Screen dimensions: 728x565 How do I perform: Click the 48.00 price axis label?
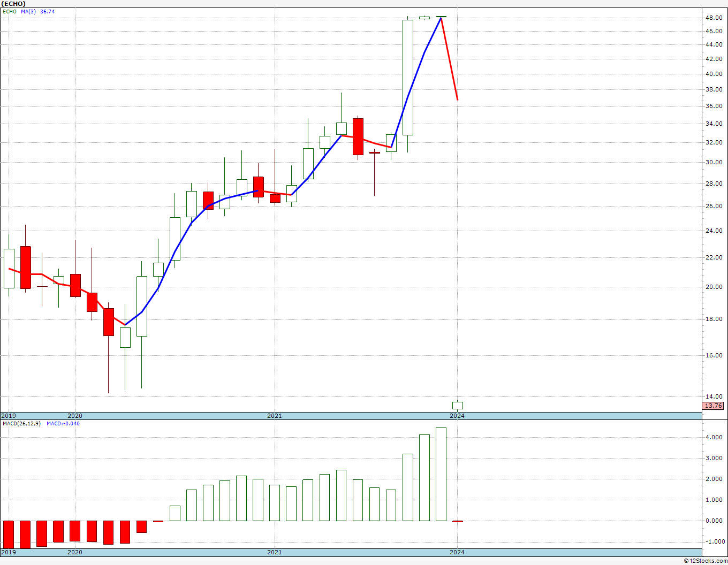coord(714,18)
